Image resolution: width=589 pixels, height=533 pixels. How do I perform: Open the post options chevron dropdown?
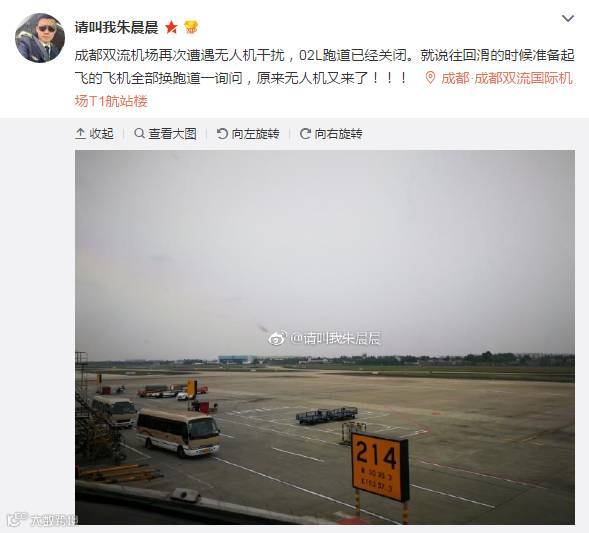tap(568, 18)
